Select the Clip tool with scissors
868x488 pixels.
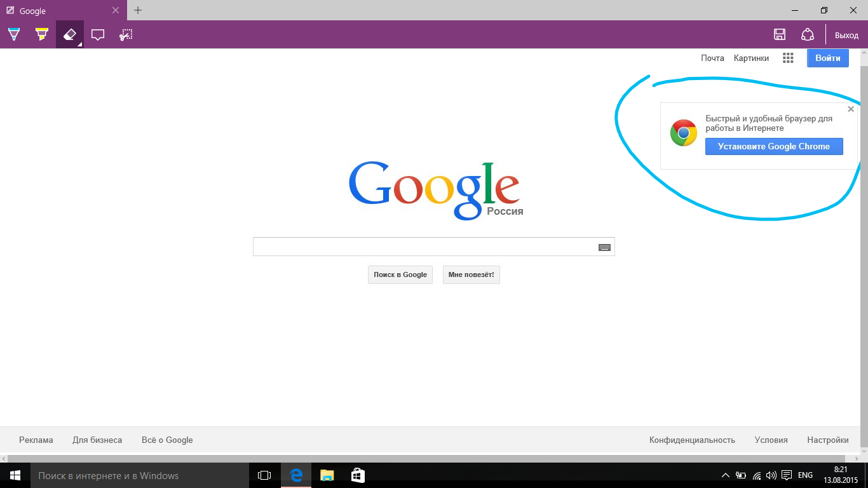(126, 34)
